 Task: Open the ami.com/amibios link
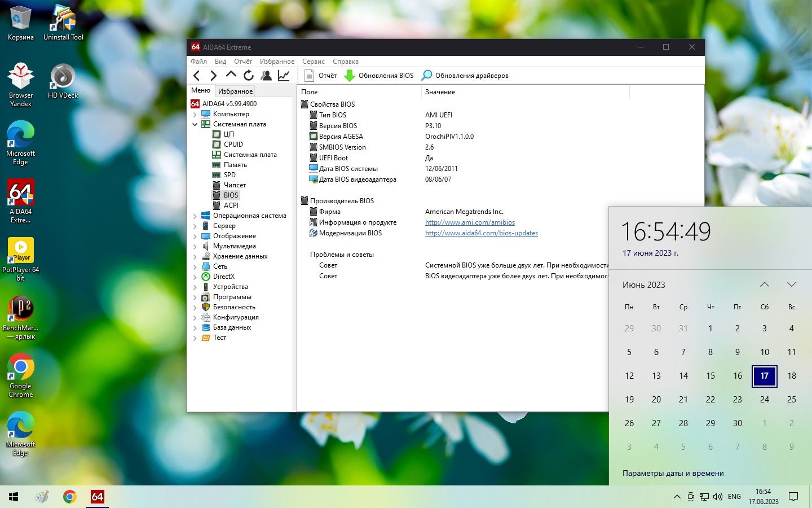point(470,222)
